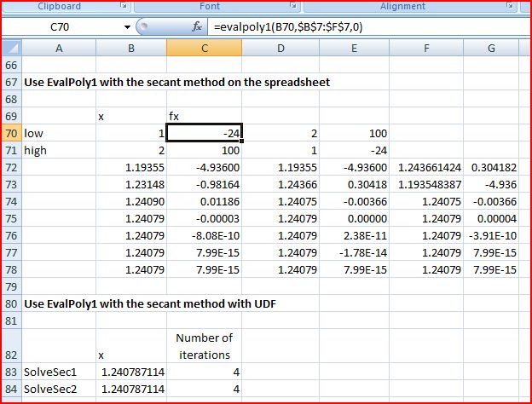This screenshot has width=532, height=404.
Task: Select row 82 header
Action: pos(12,346)
